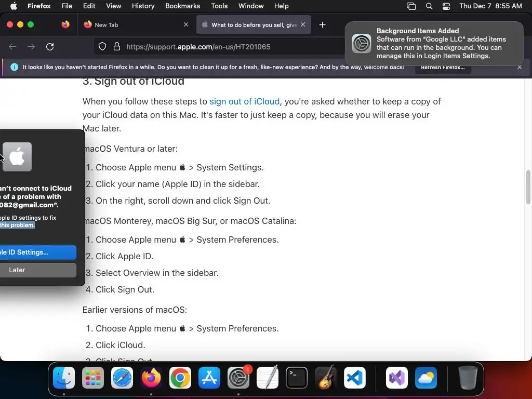Image resolution: width=532 pixels, height=399 pixels.
Task: Open the Bookmarks menu
Action: 182,6
